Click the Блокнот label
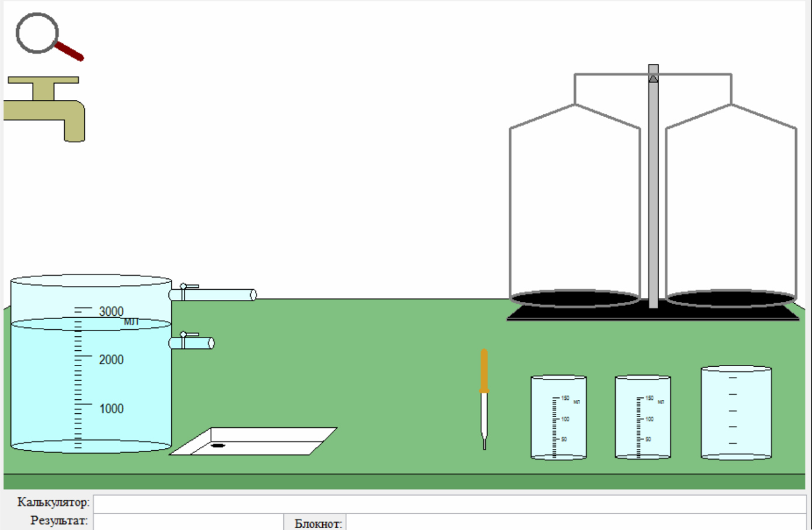The image size is (812, 530). (319, 524)
